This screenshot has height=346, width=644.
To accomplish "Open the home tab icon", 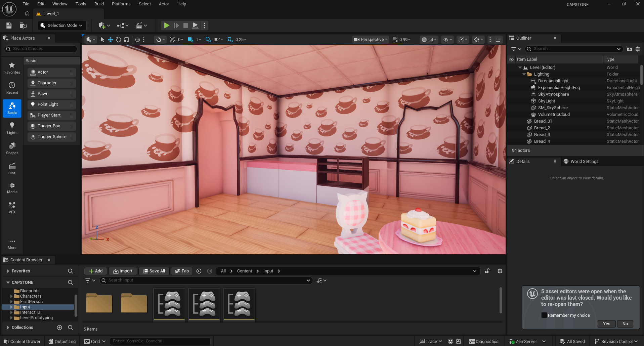I will pos(27,14).
